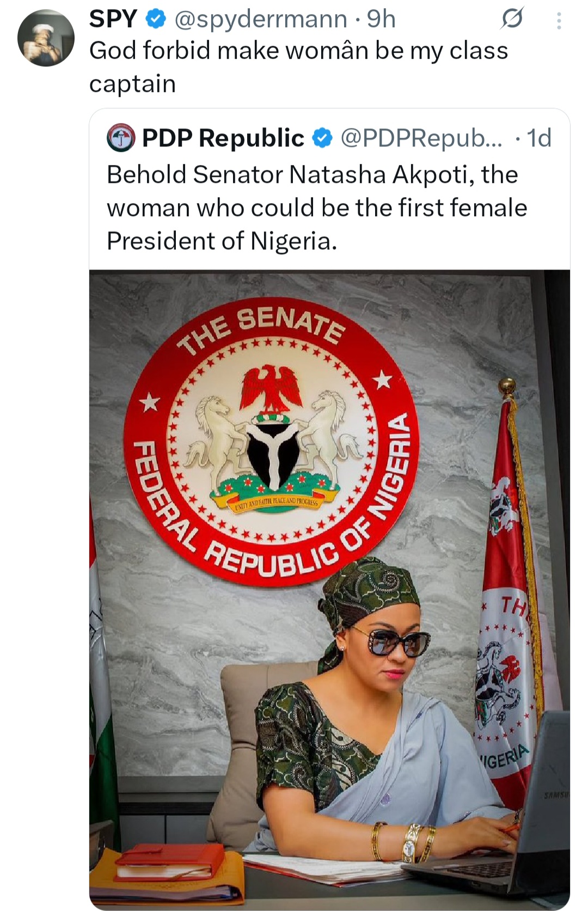Open the quoted 'Behold Senator Natasha Akpoti' text
This screenshot has height=911, width=588.
pyautogui.click(x=316, y=207)
